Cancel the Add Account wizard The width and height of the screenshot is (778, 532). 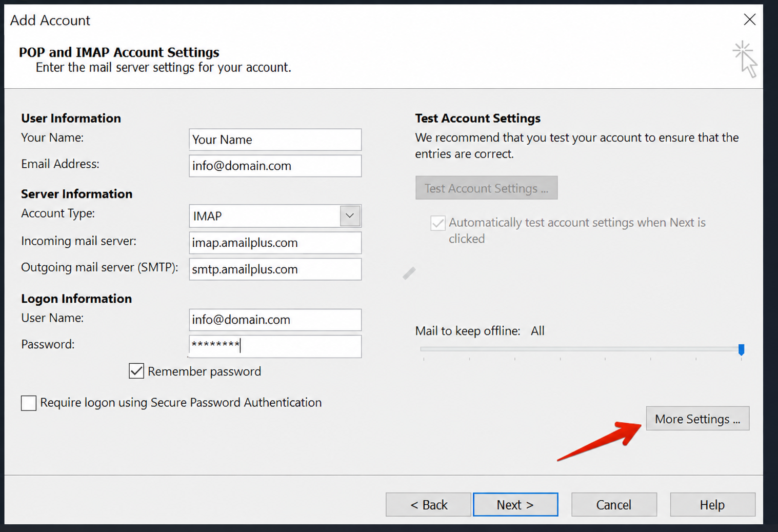614,505
